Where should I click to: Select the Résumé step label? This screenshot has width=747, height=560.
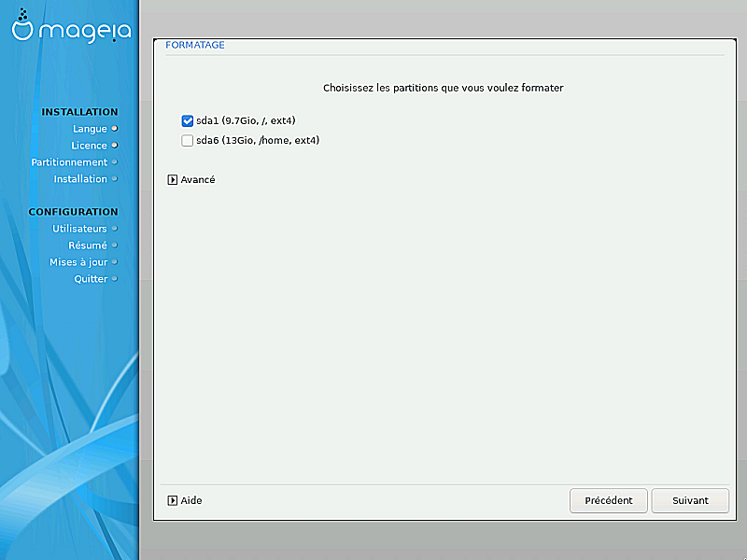(x=87, y=245)
